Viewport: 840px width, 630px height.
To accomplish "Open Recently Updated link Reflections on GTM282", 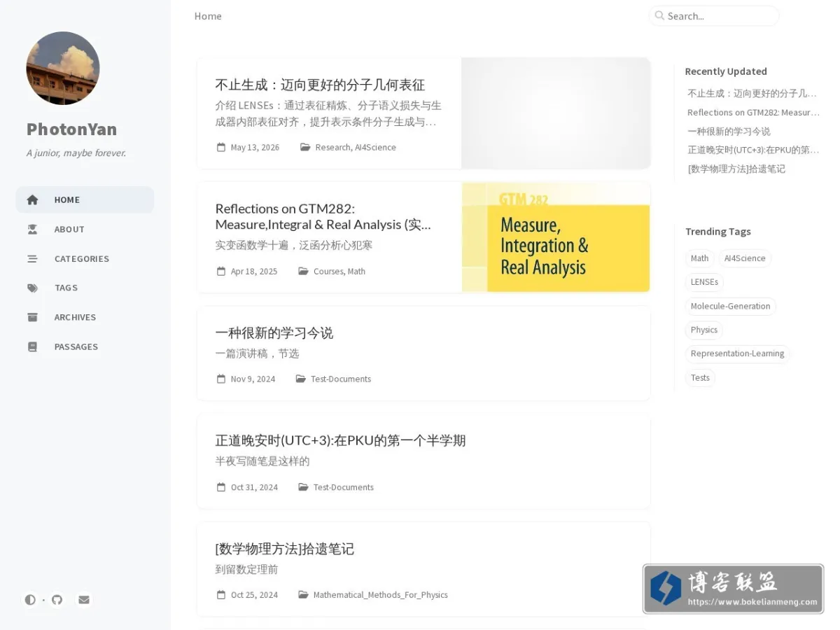I will [753, 112].
